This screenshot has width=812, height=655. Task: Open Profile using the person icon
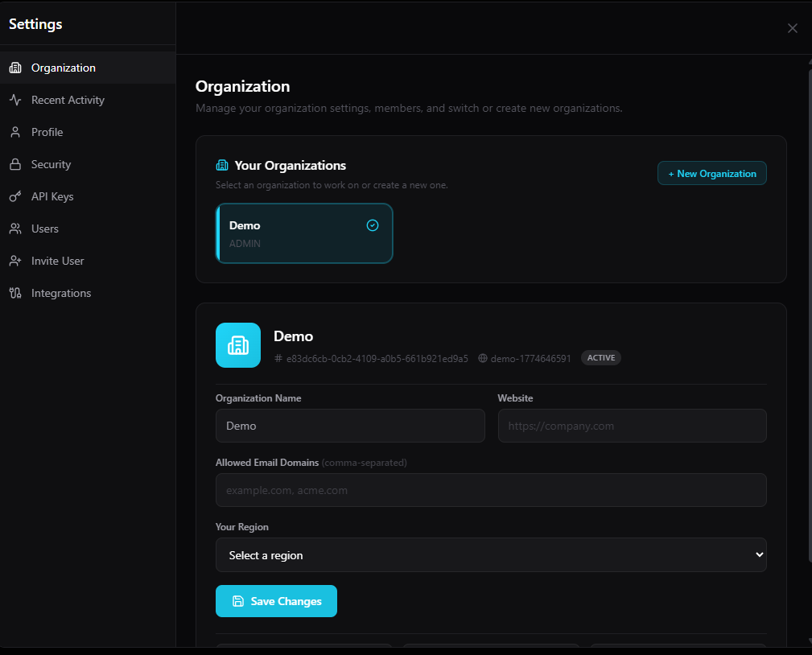pos(14,132)
